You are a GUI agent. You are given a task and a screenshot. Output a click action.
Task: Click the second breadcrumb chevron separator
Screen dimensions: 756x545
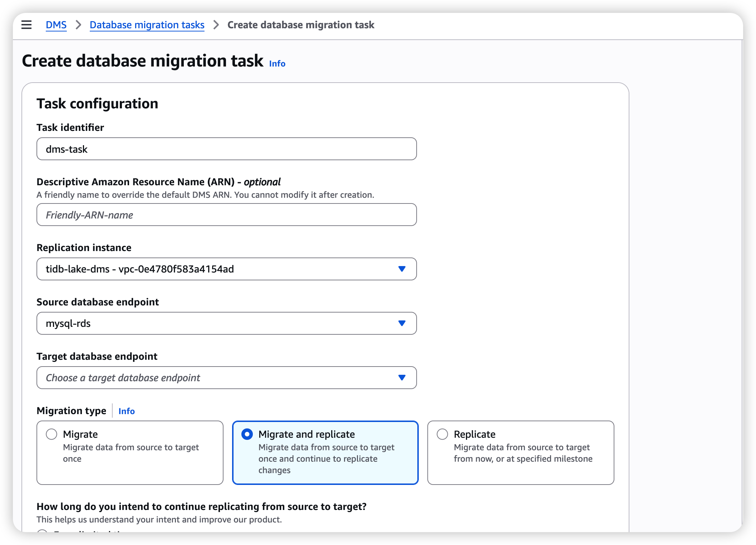coord(216,25)
